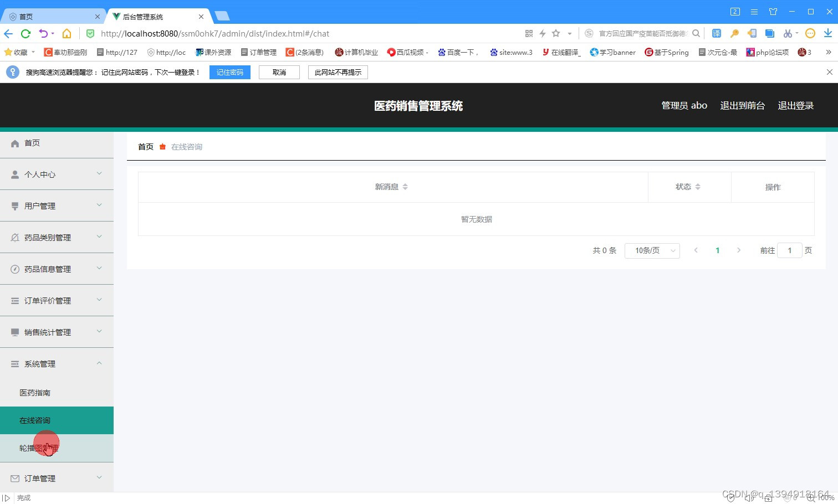
Task: Click the scissors screenshot tool icon
Action: pyautogui.click(x=788, y=33)
